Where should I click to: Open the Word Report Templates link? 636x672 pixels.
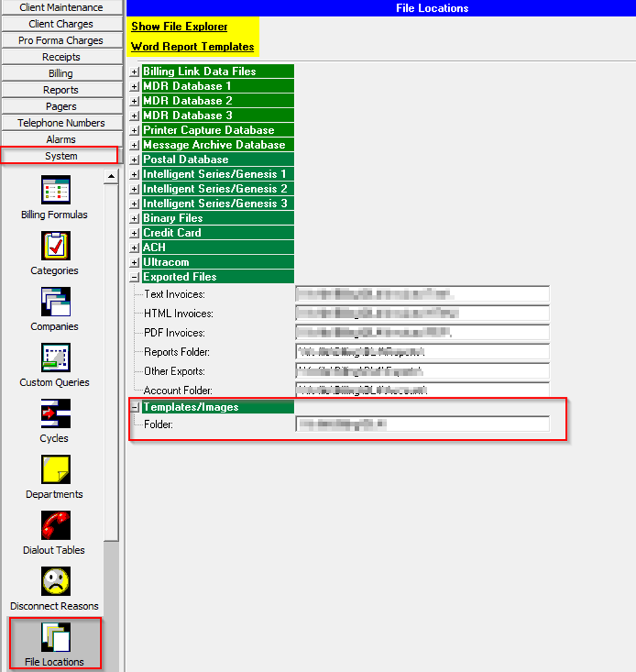[192, 47]
